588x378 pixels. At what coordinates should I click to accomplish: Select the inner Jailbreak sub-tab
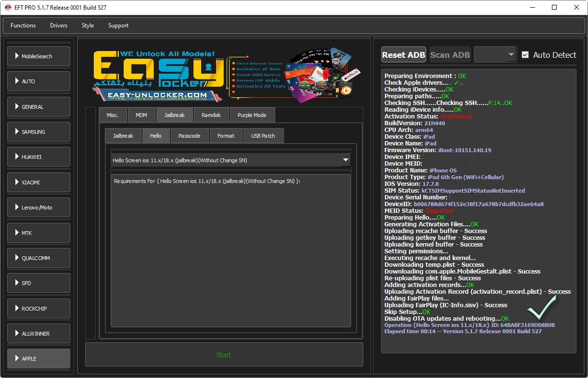point(123,136)
